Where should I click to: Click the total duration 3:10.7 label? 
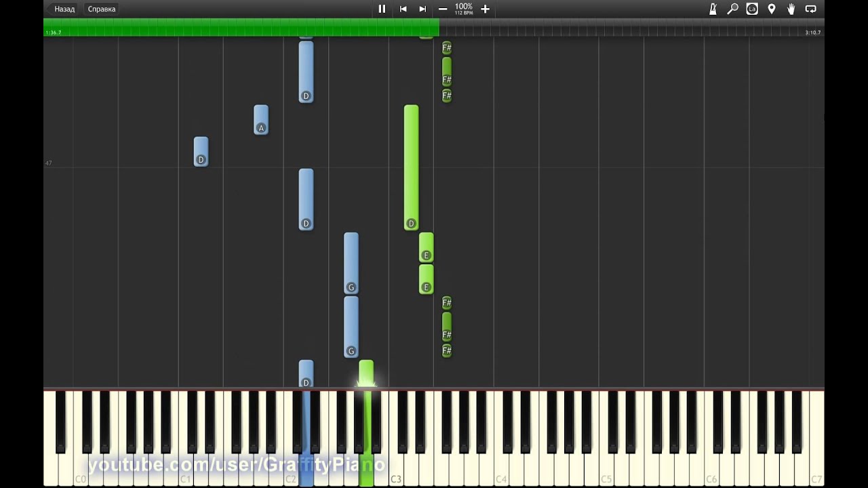[x=812, y=33]
